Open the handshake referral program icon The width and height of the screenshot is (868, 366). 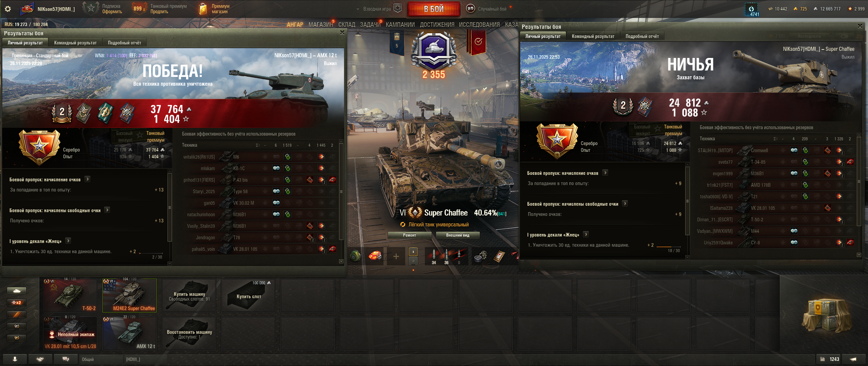point(40,359)
